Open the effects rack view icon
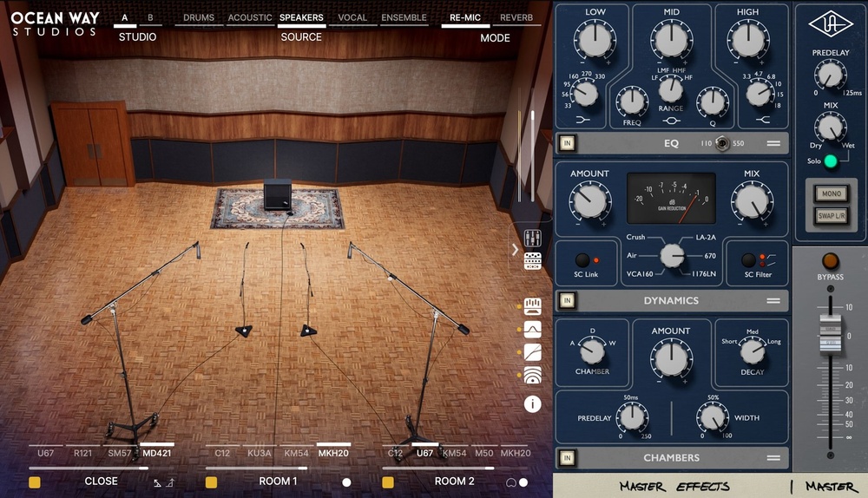The image size is (868, 498). point(533,260)
